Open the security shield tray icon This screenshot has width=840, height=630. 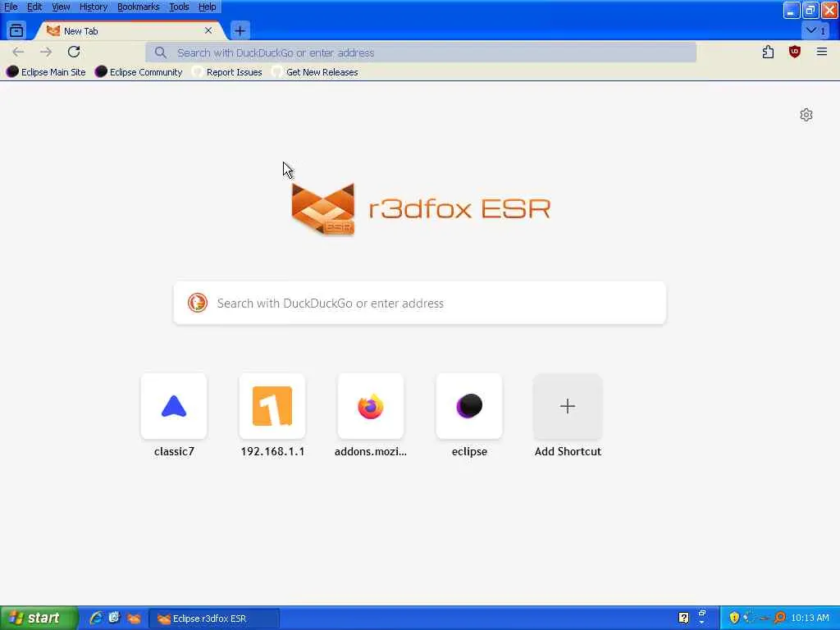click(734, 618)
